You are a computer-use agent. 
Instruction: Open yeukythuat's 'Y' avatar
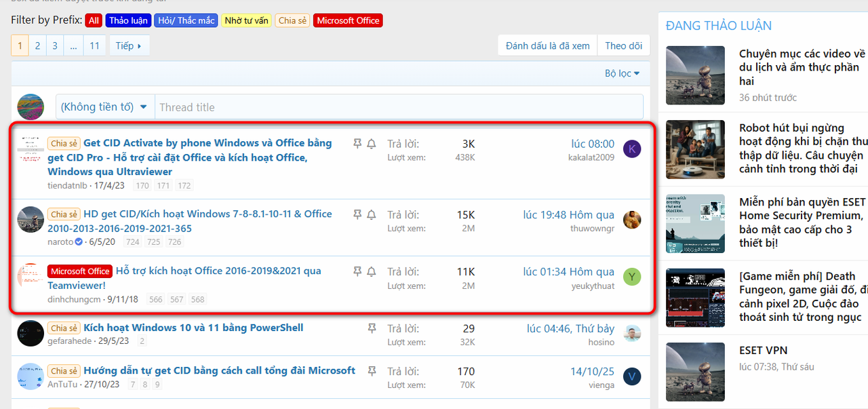(632, 277)
